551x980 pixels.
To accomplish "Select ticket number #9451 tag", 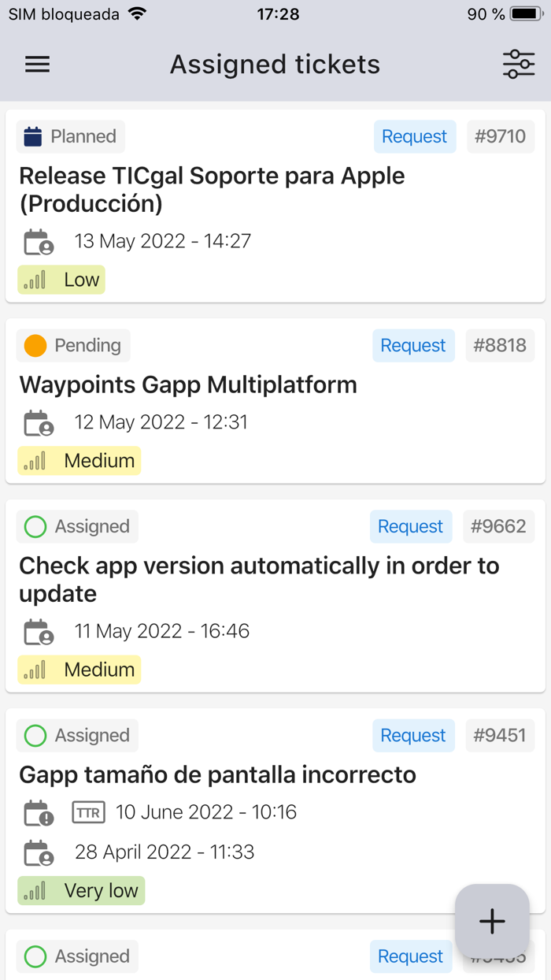I will click(x=499, y=735).
